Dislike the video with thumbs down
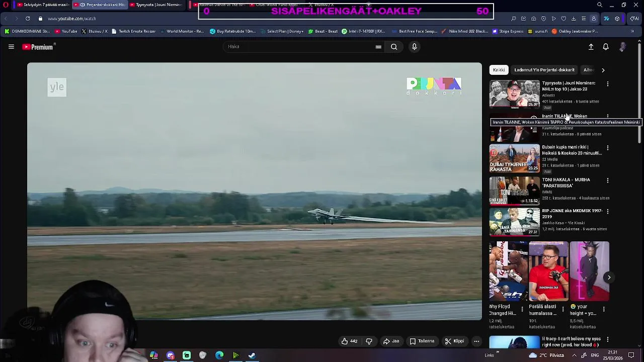This screenshot has height=362, width=644. tap(369, 341)
